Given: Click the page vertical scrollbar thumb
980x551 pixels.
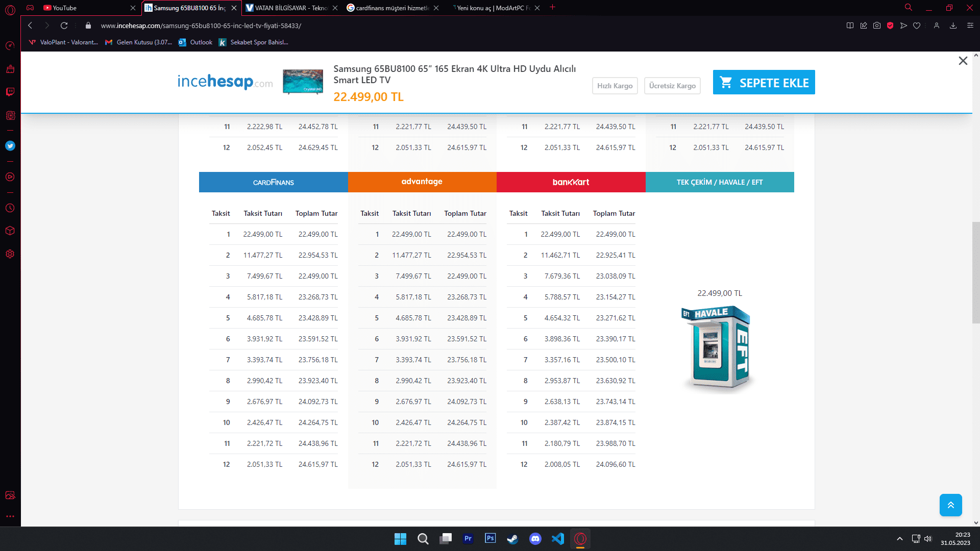Looking at the screenshot, I should coord(976,272).
